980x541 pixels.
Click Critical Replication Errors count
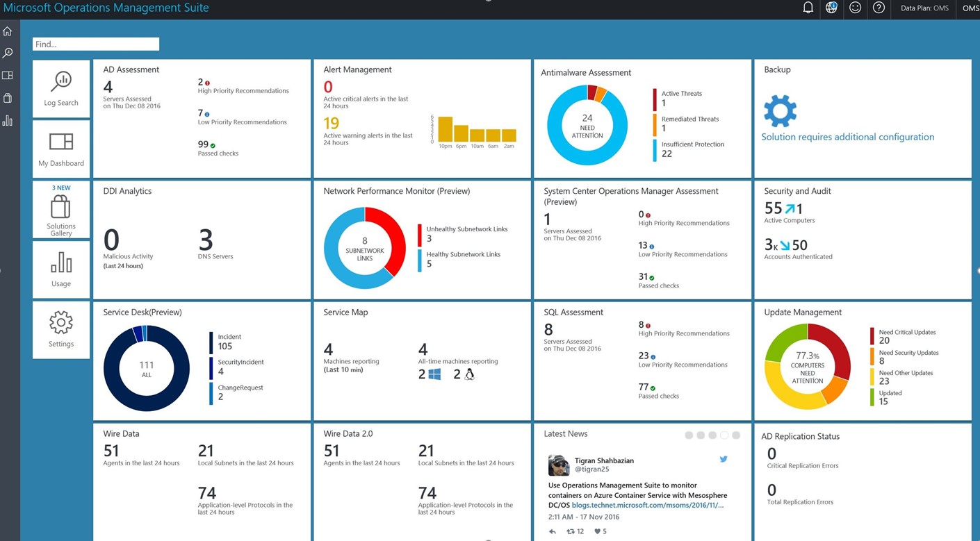point(771,453)
